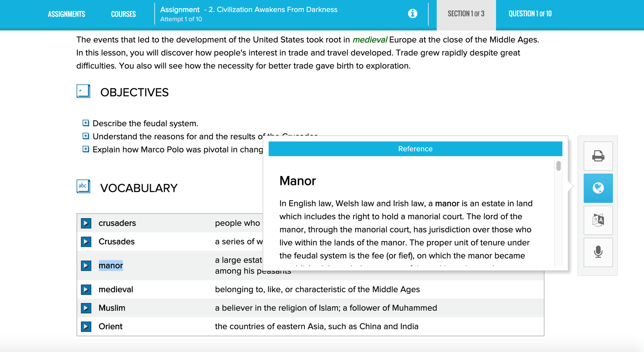This screenshot has width=644, height=352.
Task: Open the Courses menu
Action: [123, 14]
